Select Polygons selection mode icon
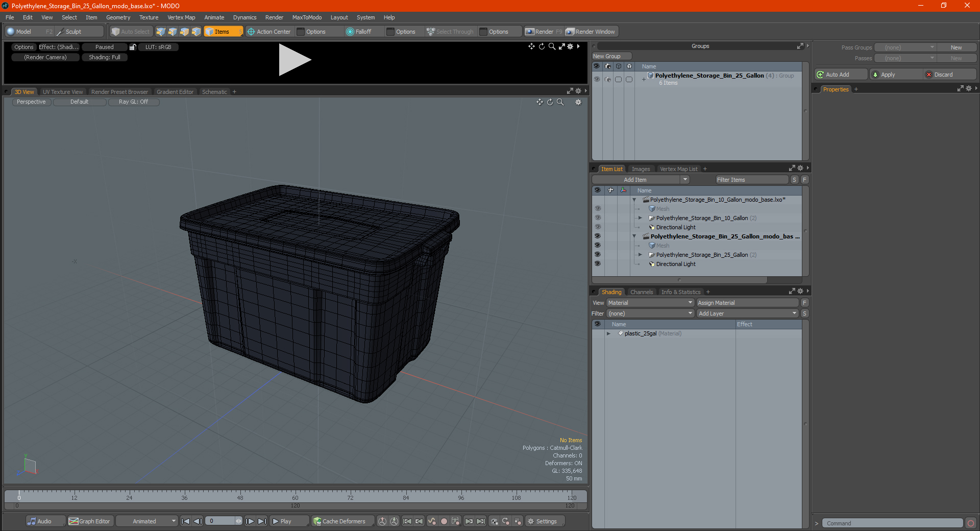980x531 pixels. [x=184, y=32]
